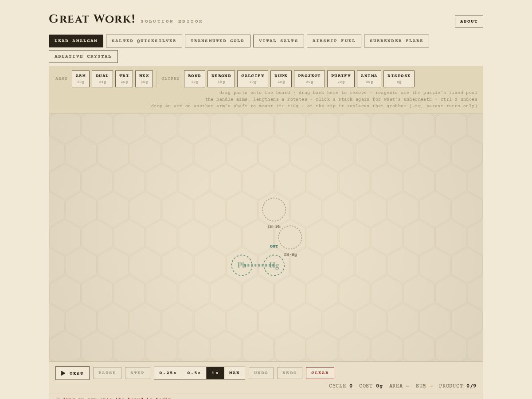
Task: Open the Lead Amalgam puzzle tab
Action: coord(76,41)
